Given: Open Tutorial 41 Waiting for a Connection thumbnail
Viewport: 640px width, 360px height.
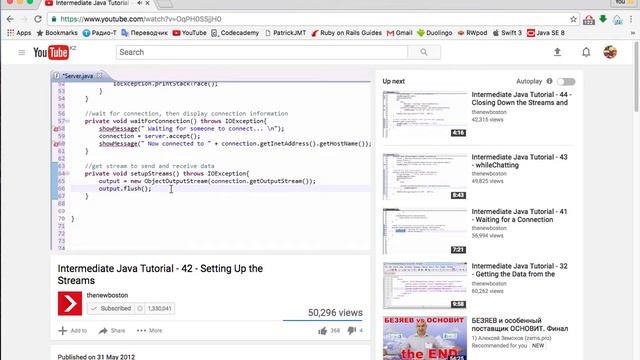Looking at the screenshot, I should click(x=424, y=231).
